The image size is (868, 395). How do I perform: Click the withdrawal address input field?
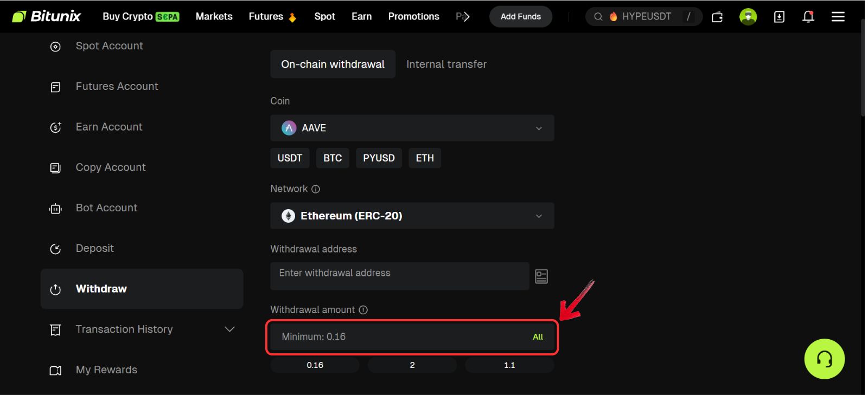[399, 274]
